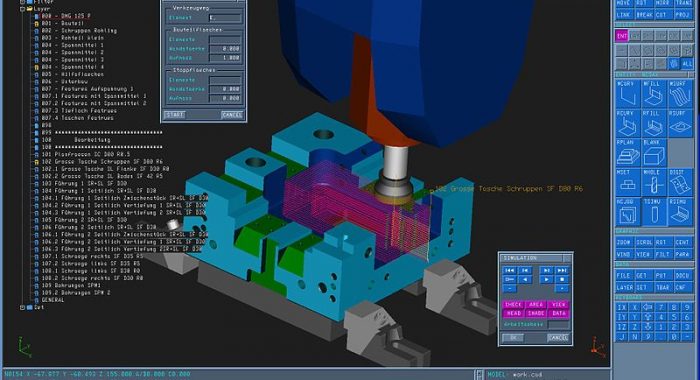Click the left arrow keypad key

click(x=648, y=307)
